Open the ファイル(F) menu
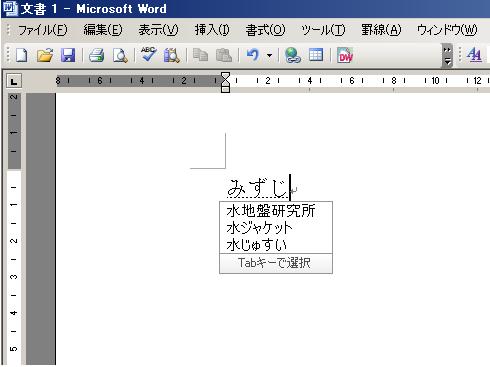The image size is (490, 367). (42, 30)
